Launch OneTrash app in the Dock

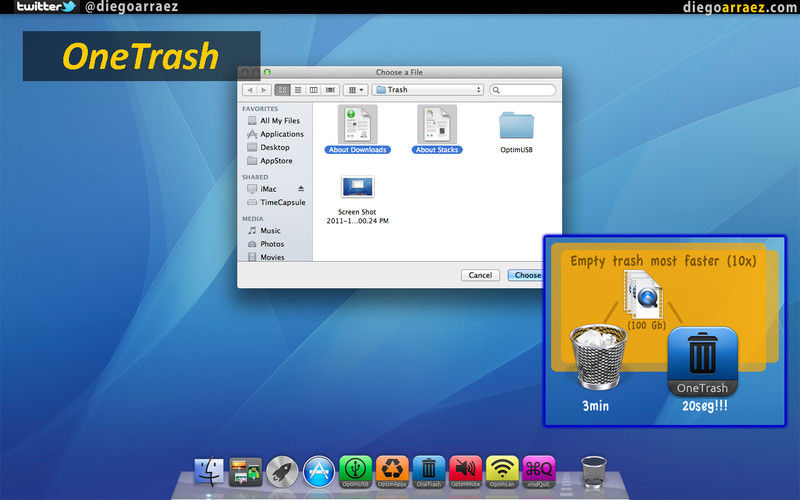click(429, 471)
